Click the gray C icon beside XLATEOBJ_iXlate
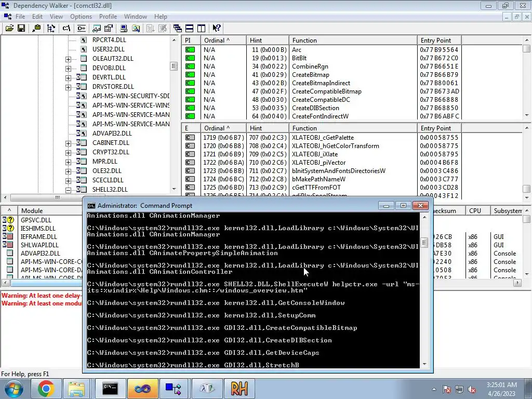Screen dimensions: 532x399 tap(190, 154)
